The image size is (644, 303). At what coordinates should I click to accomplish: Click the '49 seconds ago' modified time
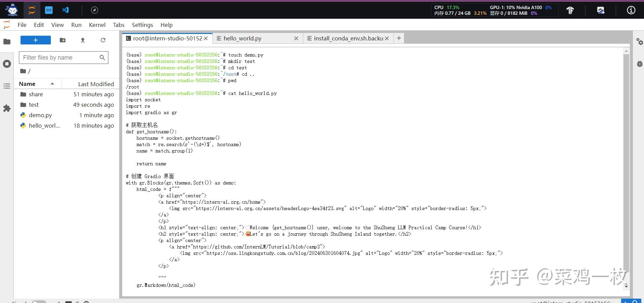click(93, 105)
